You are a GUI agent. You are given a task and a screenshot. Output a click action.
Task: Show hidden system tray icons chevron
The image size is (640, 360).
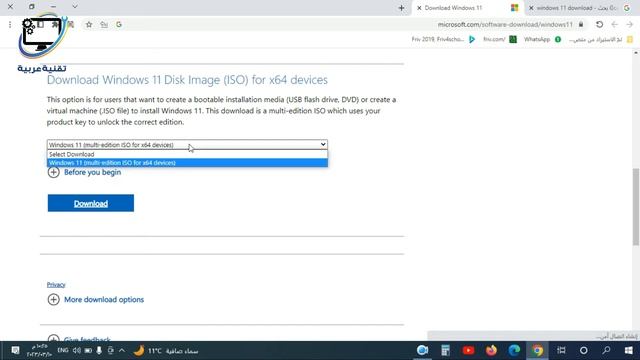tap(122, 351)
